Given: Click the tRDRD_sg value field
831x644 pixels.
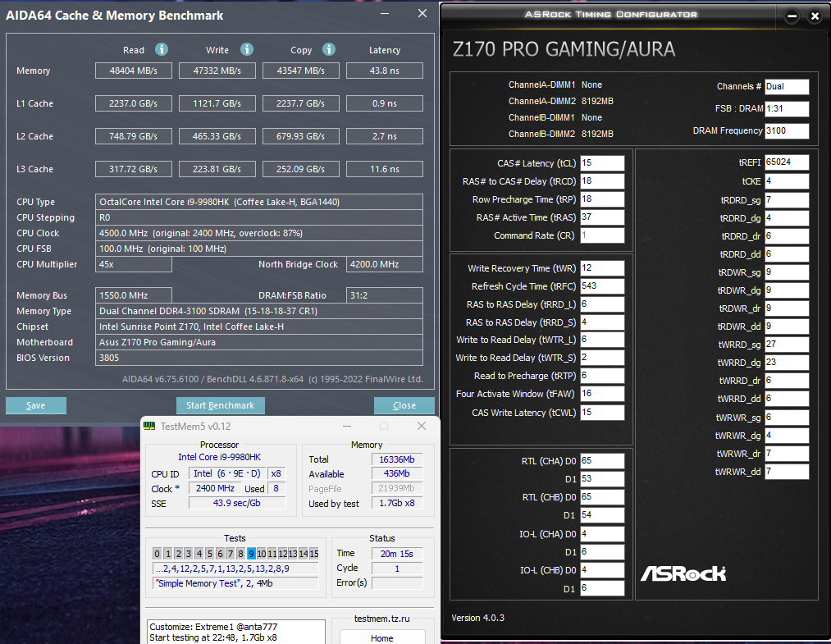Looking at the screenshot, I should click(x=787, y=200).
